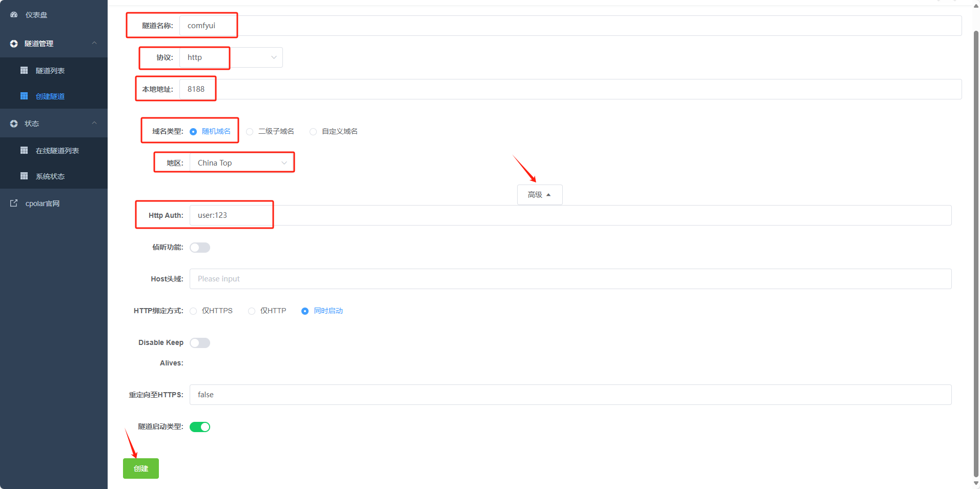Select the 二级子域名 radio option

coord(250,132)
